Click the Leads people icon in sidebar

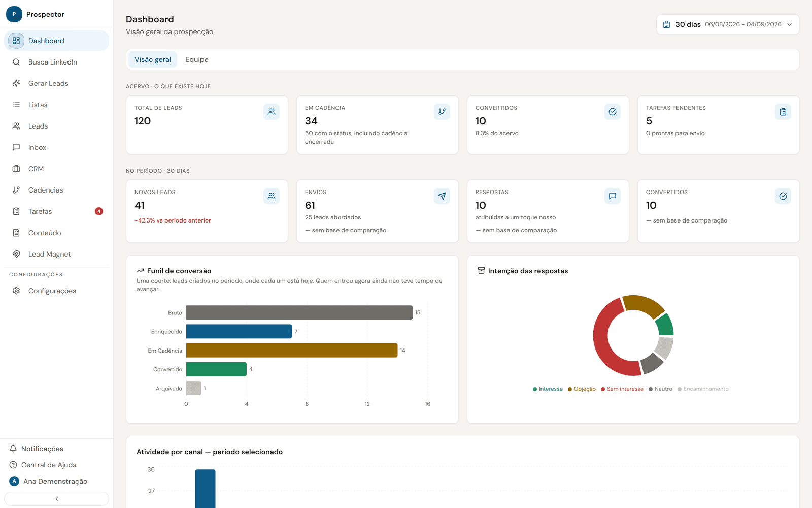click(x=16, y=126)
